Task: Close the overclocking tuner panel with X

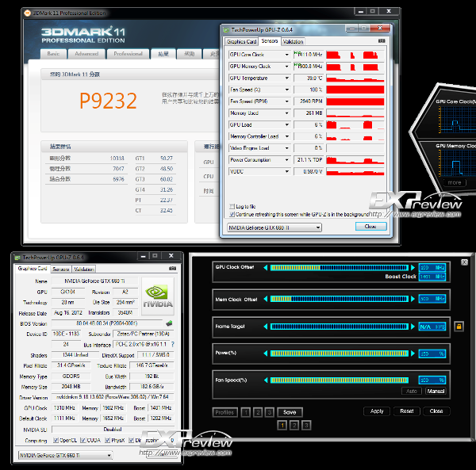Action: tap(464, 262)
